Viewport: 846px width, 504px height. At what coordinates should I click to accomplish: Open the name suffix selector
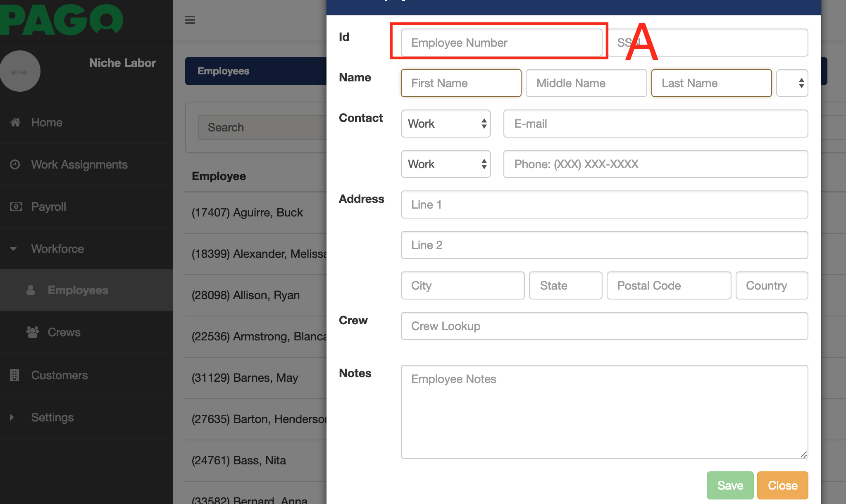(x=792, y=83)
